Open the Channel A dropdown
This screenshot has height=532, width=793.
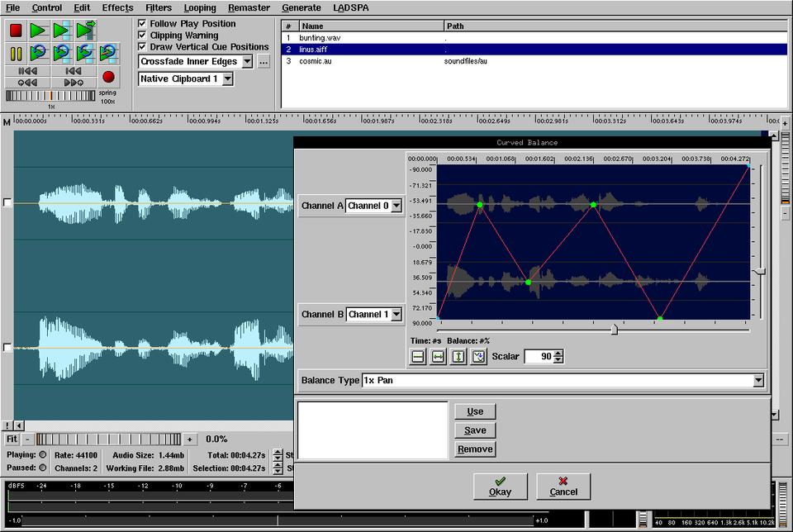(x=396, y=206)
